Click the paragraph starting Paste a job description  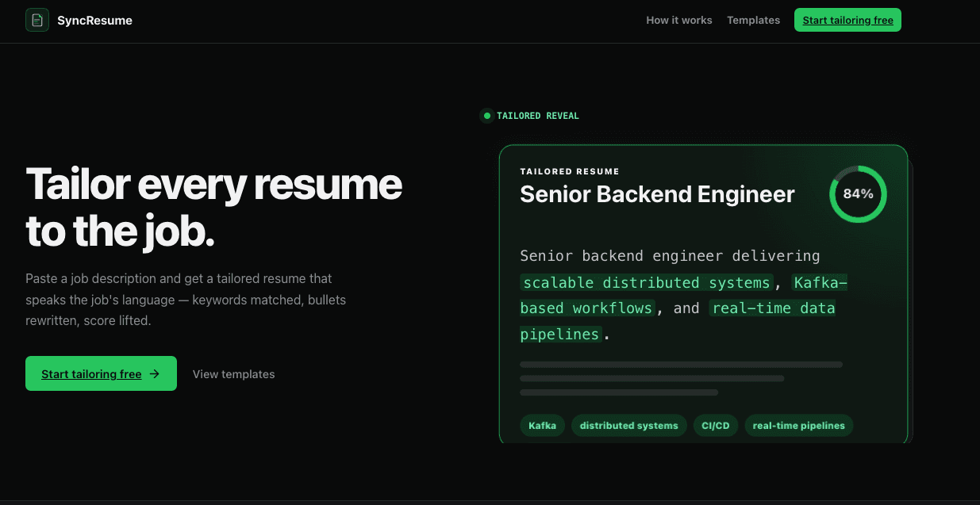coord(186,300)
